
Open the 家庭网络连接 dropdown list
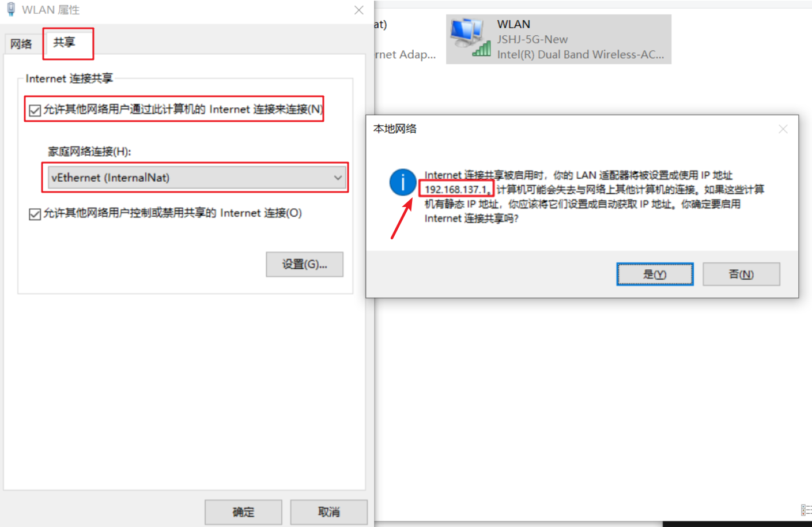point(196,178)
